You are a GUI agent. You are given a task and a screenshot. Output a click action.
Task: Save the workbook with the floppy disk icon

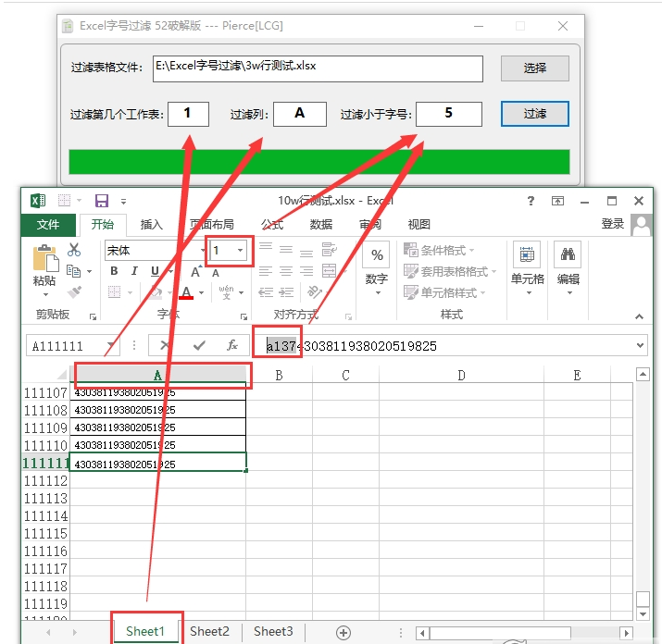(x=102, y=201)
